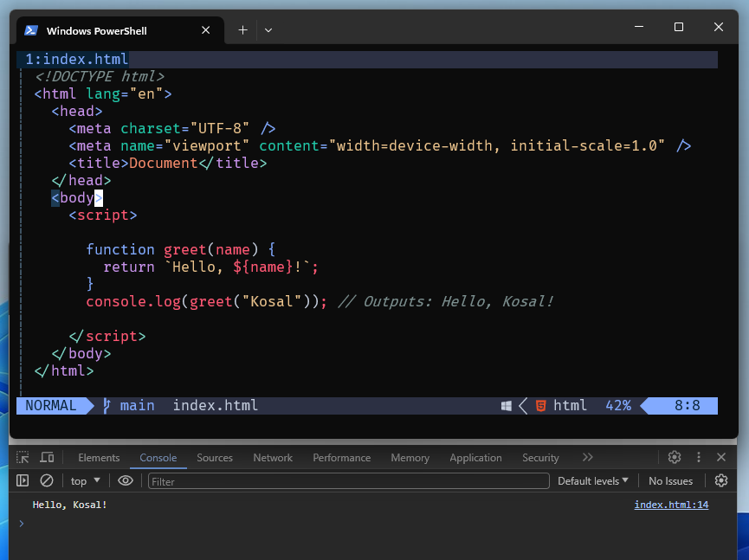Image resolution: width=749 pixels, height=560 pixels.
Task: Expand more DevTools tabs chevron
Action: click(x=588, y=457)
